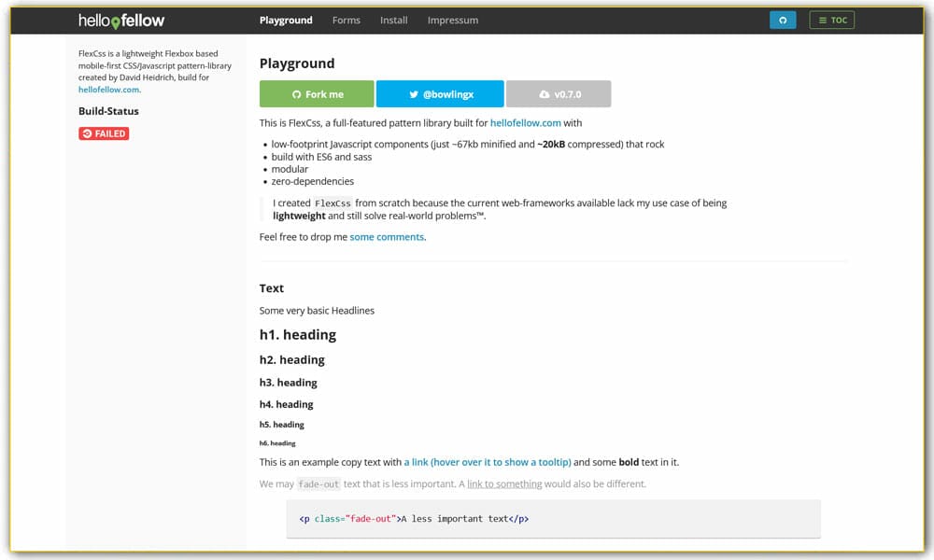Click the tooltip example link
This screenshot has height=560, width=934.
tap(487, 462)
